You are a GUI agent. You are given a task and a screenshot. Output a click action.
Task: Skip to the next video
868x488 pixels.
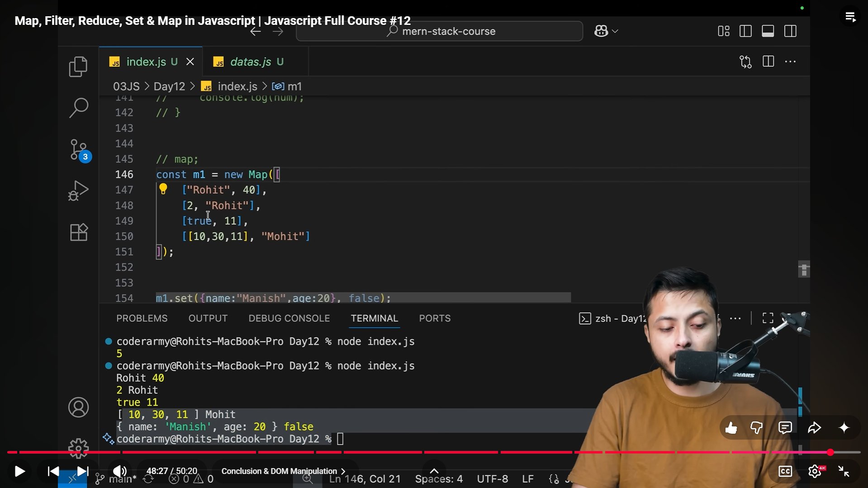(82, 471)
